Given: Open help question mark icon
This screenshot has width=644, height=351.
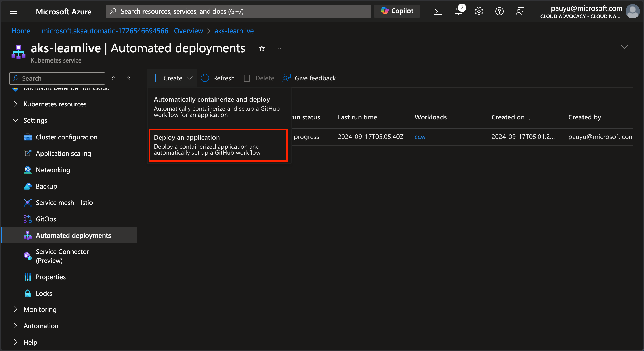Looking at the screenshot, I should pyautogui.click(x=499, y=11).
